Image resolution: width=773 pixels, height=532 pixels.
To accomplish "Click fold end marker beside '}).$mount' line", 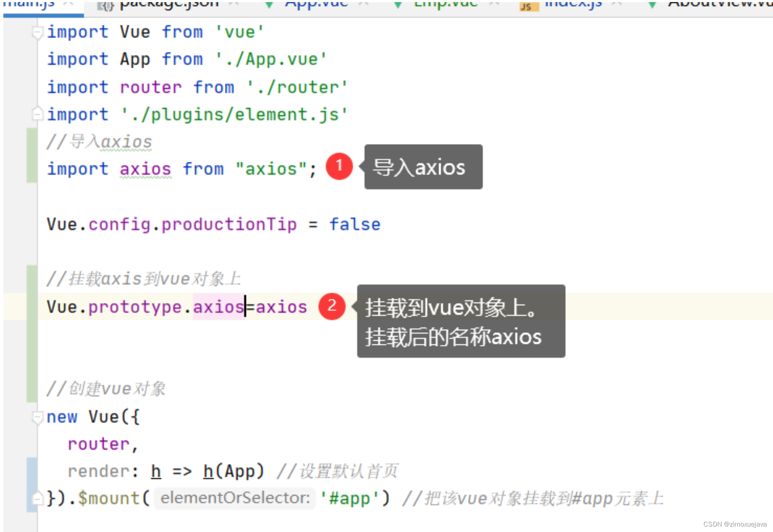I will (x=38, y=498).
